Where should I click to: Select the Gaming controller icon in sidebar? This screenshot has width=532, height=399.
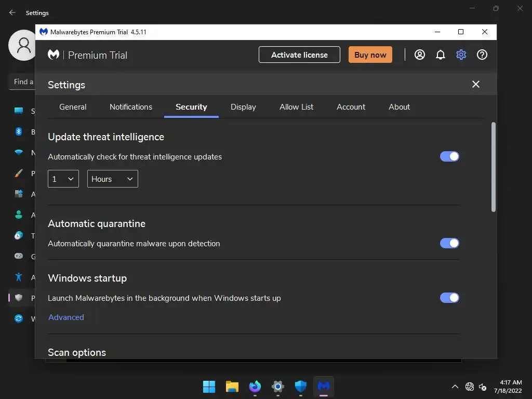19,256
